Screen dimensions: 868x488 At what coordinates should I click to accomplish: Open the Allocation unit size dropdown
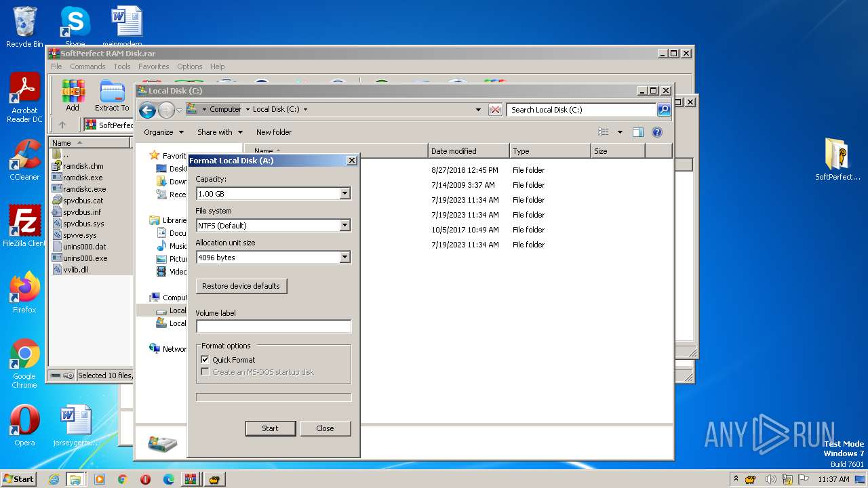click(344, 258)
